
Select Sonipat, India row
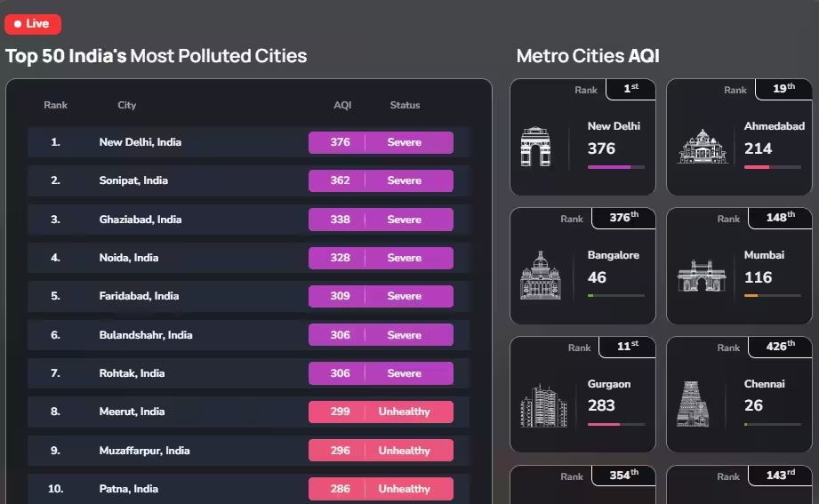tap(249, 180)
